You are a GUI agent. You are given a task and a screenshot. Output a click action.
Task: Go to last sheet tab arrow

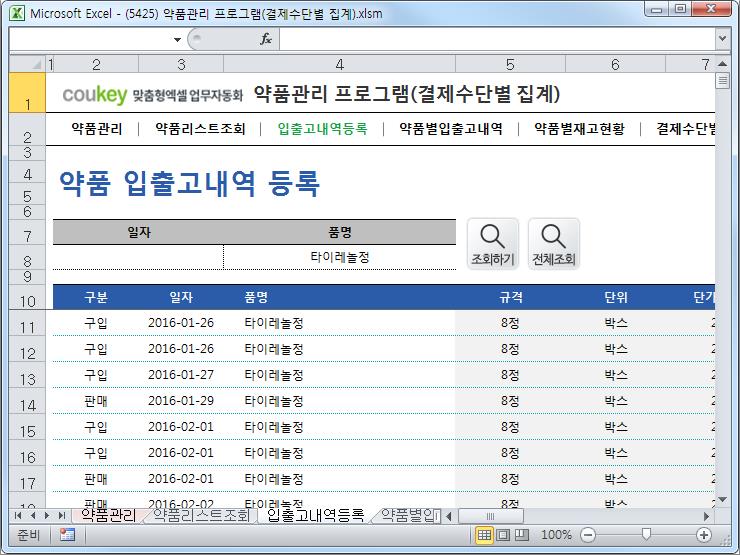tap(61, 515)
